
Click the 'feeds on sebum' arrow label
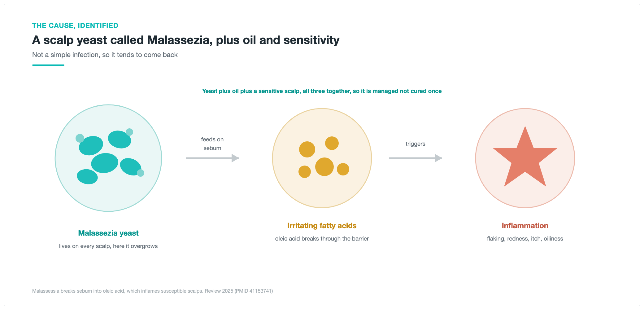[212, 144]
